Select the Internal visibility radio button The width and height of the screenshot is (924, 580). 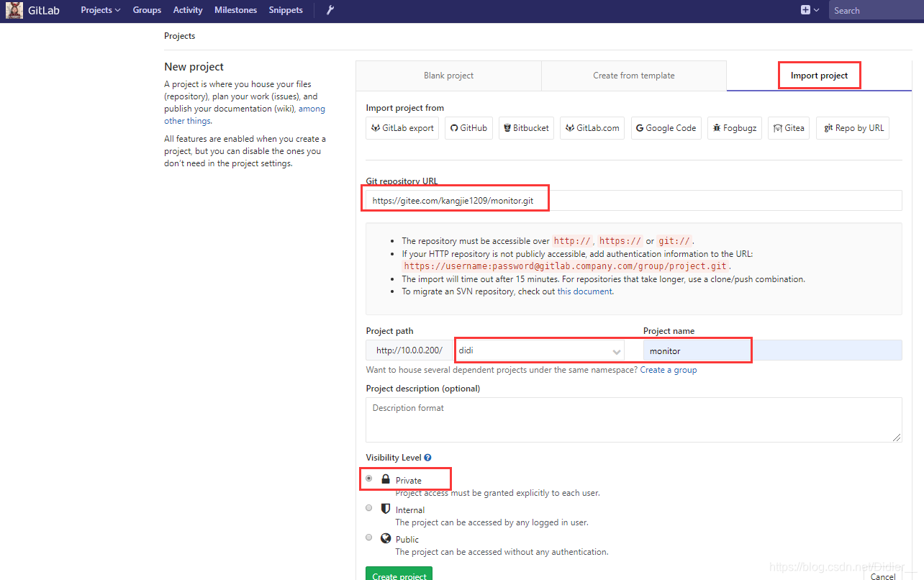(369, 508)
